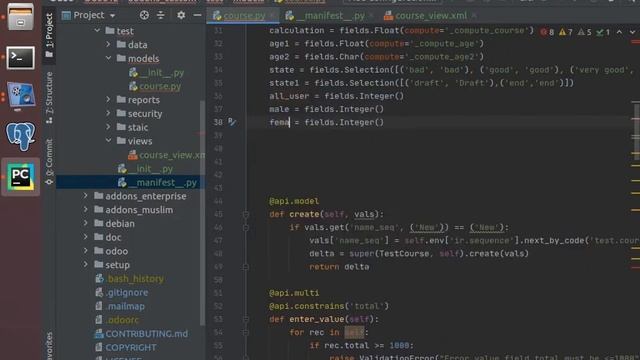Viewport: 640px width, 360px height.
Task: Click the weak warnings indicator showing 5
Action: (x=584, y=32)
